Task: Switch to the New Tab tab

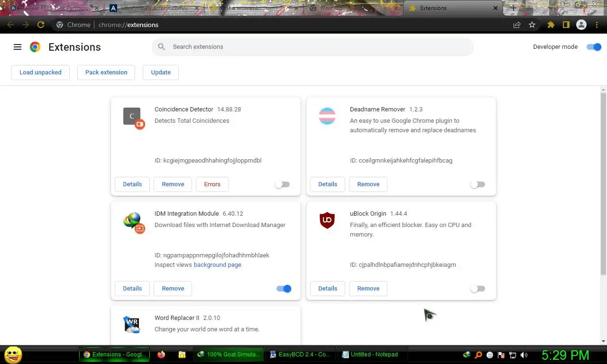Action: coord(353,8)
